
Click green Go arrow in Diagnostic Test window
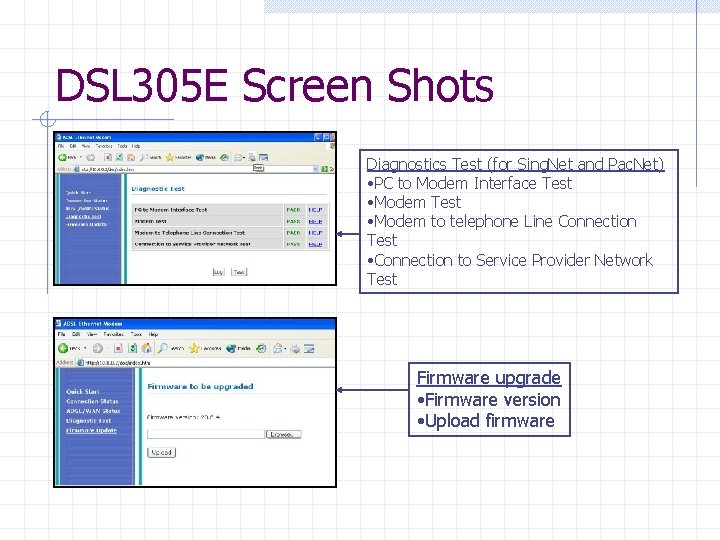[x=324, y=169]
